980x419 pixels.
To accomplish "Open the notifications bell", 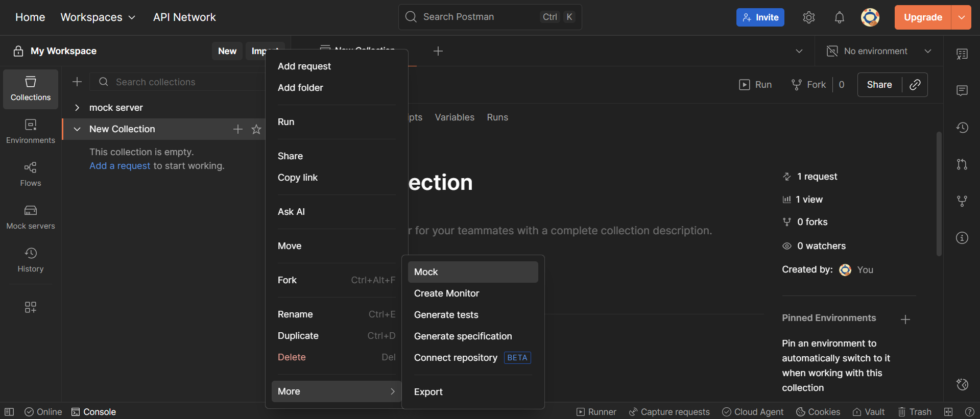I will click(x=839, y=17).
